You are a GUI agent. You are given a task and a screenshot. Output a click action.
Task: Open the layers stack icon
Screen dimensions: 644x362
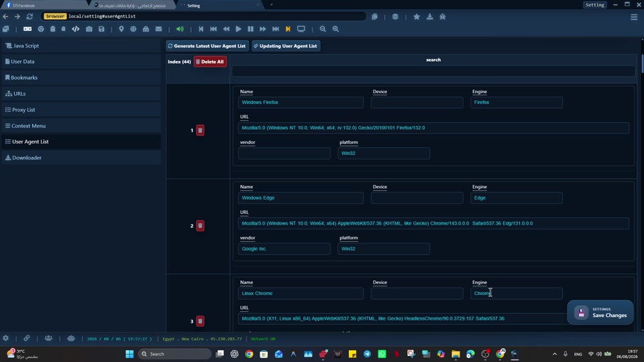pyautogui.click(x=395, y=16)
